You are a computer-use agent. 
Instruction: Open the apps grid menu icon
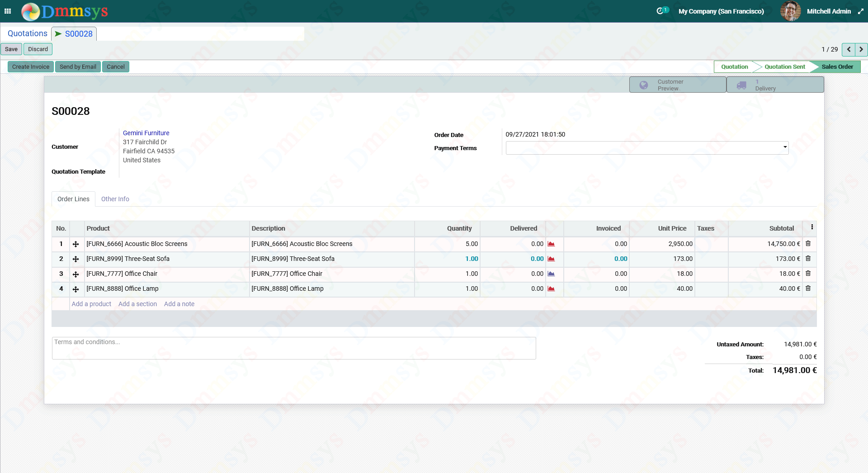tap(8, 11)
